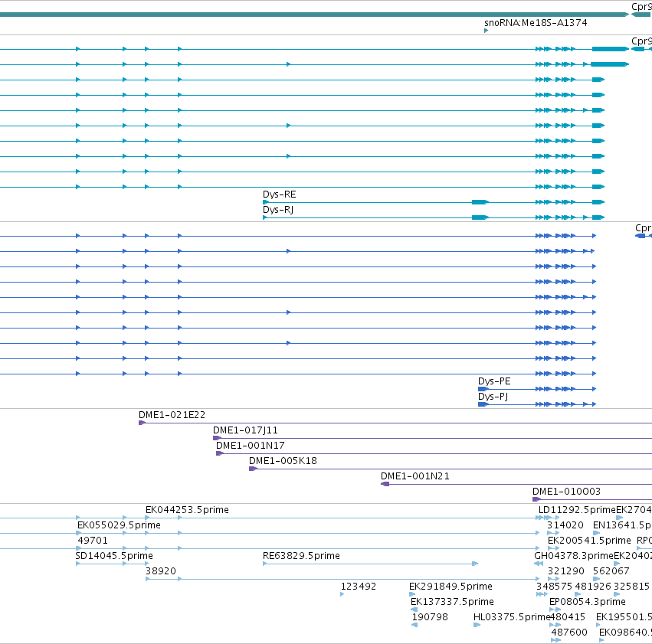Click the DME1-010O03 purple start marker
This screenshot has width=652, height=644.
pos(537,499)
